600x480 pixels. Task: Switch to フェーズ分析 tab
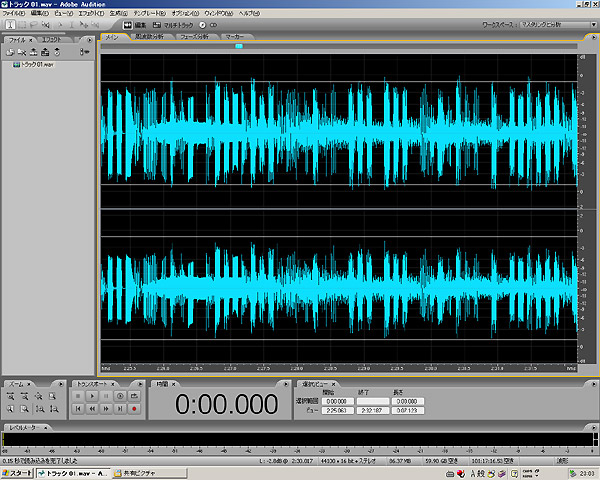click(x=194, y=37)
